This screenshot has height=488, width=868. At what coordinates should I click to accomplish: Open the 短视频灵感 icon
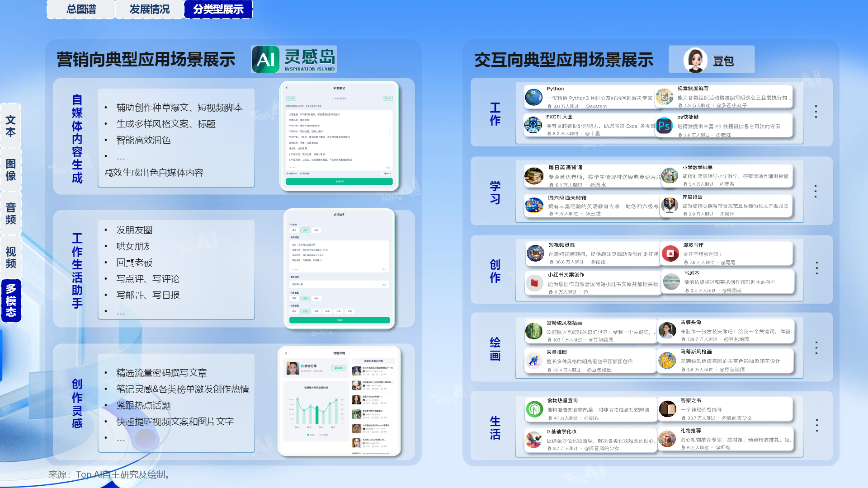(x=535, y=253)
